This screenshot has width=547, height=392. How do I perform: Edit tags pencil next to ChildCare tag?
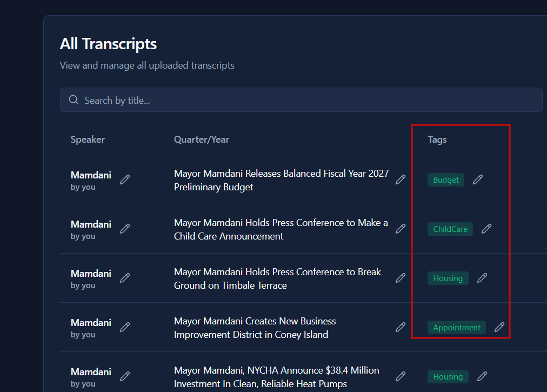point(486,229)
